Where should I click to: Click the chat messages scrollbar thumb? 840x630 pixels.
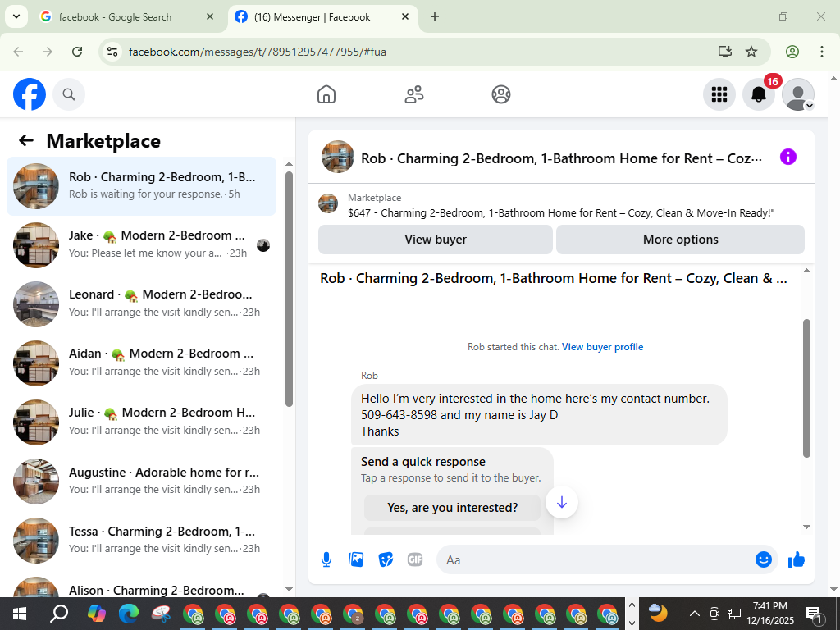point(807,388)
